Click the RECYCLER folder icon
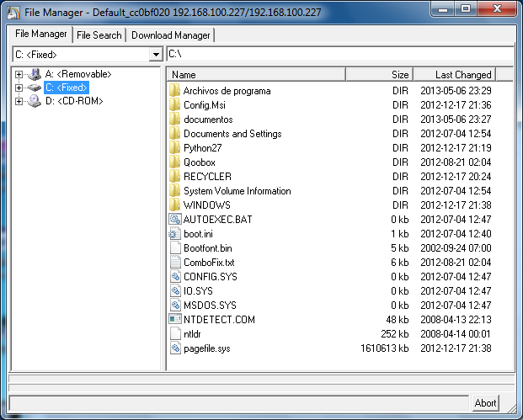 (x=175, y=176)
